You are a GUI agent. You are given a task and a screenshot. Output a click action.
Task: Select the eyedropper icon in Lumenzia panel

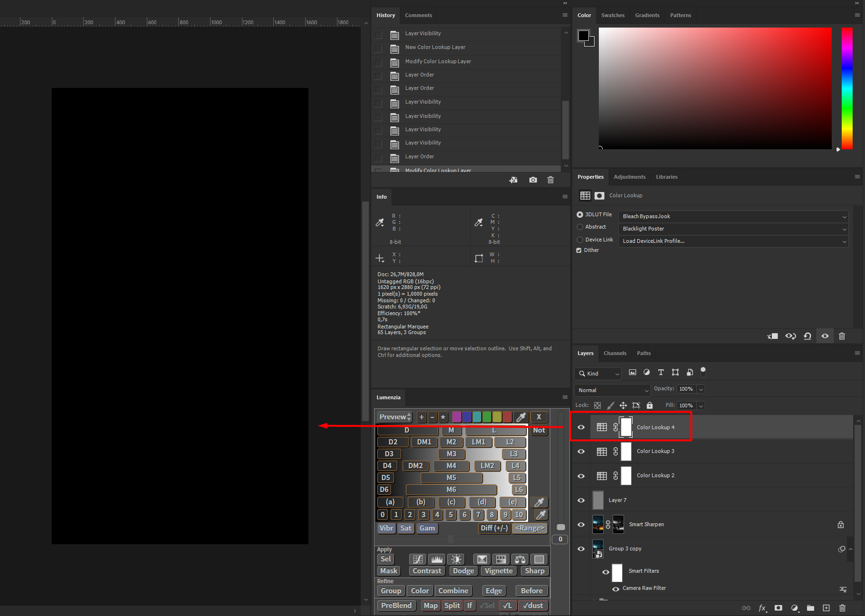(x=521, y=417)
